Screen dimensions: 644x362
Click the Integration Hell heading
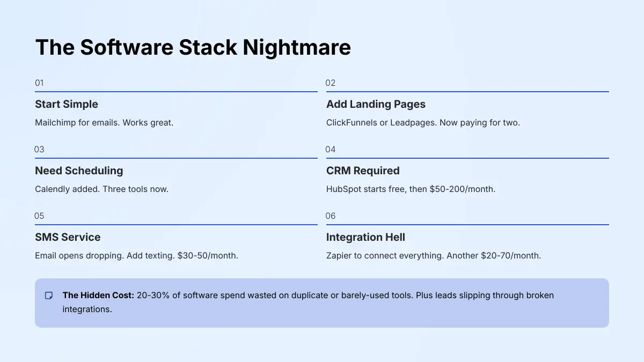pos(366,237)
